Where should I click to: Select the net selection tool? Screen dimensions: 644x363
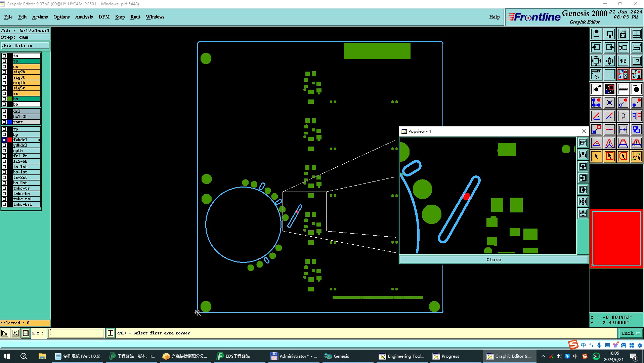pyautogui.click(x=636, y=156)
